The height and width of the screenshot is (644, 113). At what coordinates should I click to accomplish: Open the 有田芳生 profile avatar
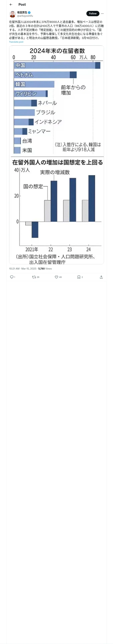(13, 14)
